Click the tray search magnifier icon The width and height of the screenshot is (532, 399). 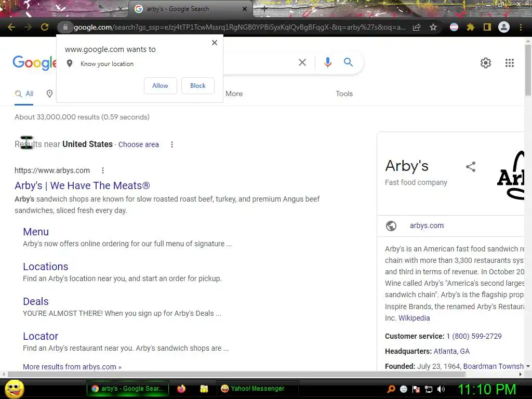[391, 389]
